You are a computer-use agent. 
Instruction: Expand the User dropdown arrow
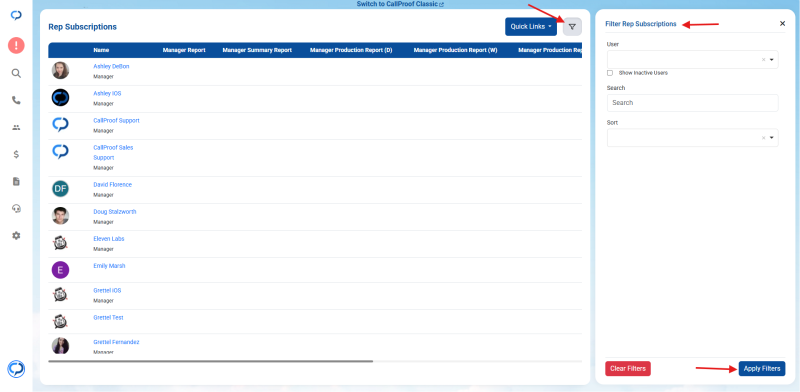click(x=771, y=60)
